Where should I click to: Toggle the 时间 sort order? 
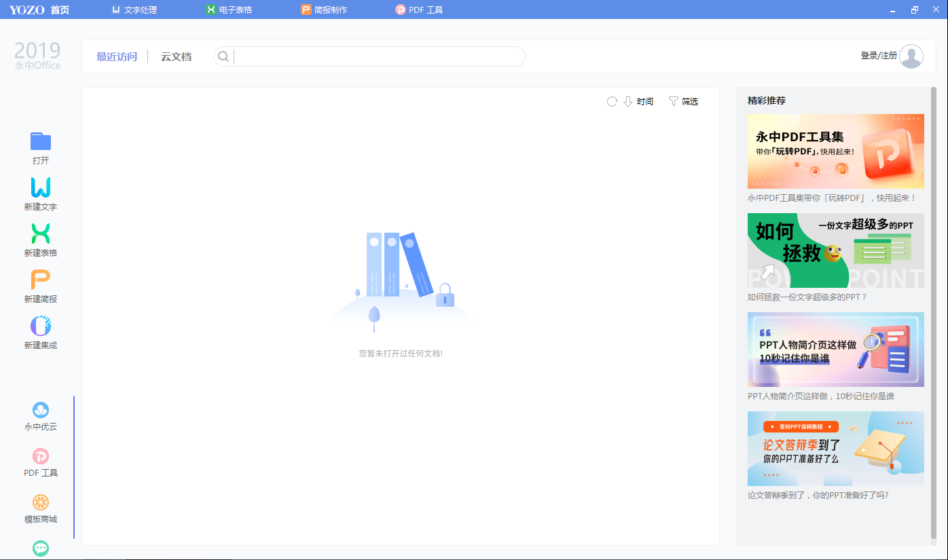pyautogui.click(x=638, y=102)
